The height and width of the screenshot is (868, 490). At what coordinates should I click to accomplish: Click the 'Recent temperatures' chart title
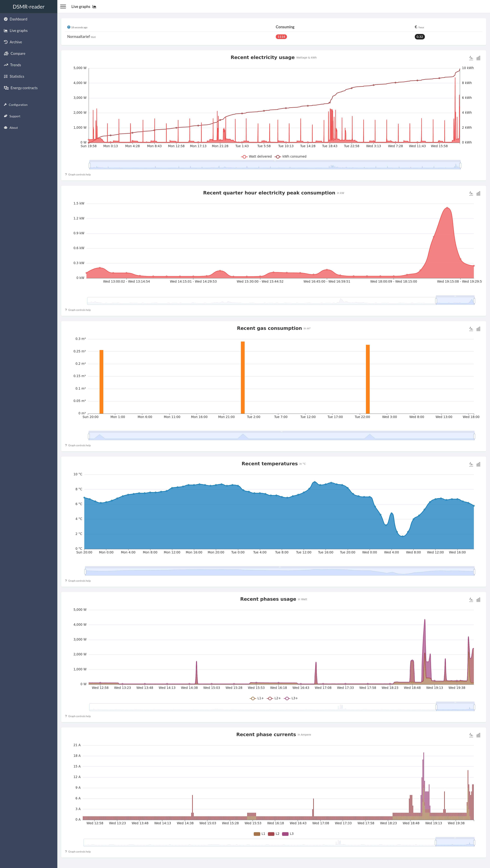[269, 464]
